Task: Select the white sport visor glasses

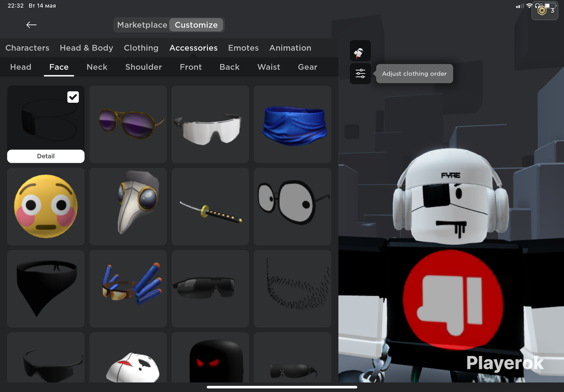Action: [210, 124]
